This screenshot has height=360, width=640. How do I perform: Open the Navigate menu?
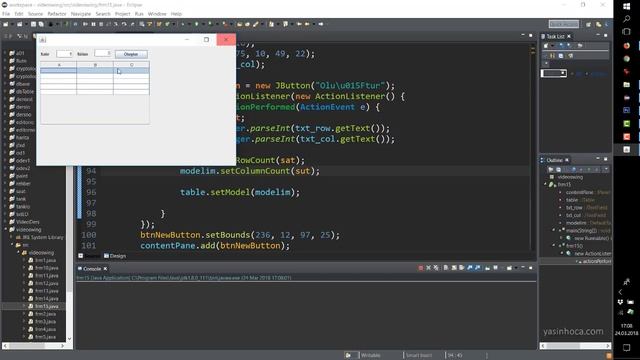[81, 14]
